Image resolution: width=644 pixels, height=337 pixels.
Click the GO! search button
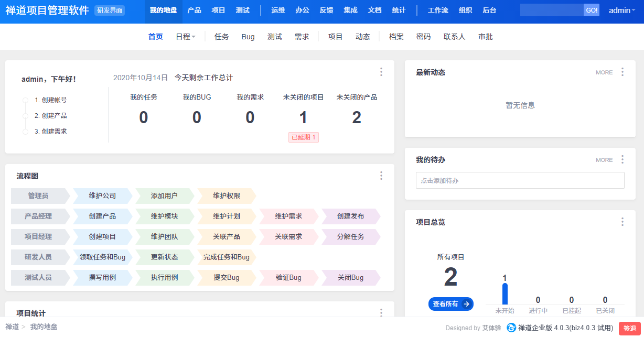point(592,10)
